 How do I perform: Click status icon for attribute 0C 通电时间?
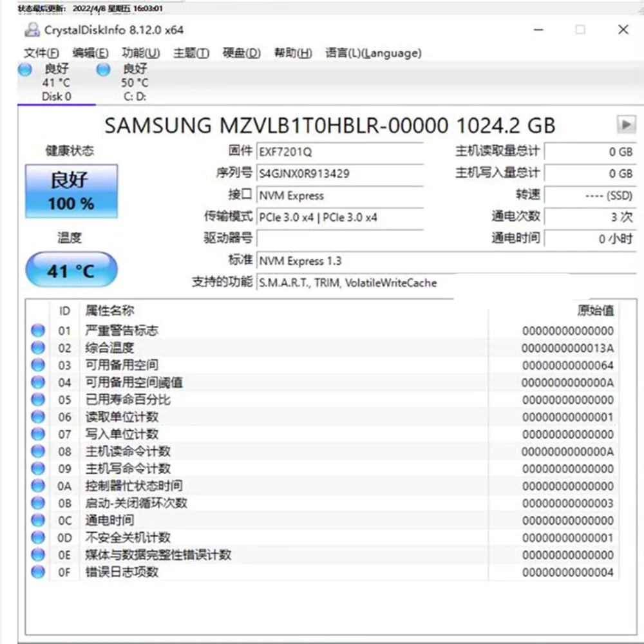[x=38, y=520]
